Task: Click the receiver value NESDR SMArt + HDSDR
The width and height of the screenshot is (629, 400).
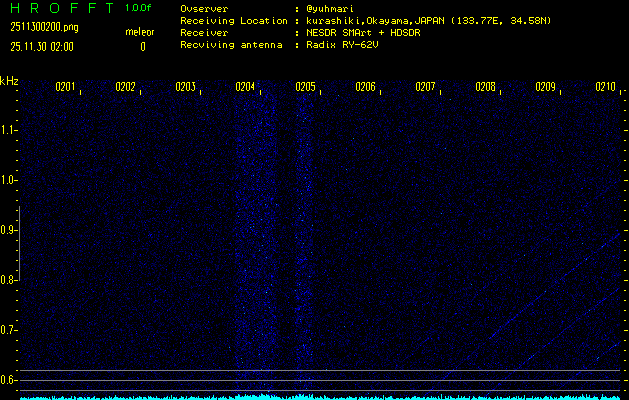Action: (363, 33)
